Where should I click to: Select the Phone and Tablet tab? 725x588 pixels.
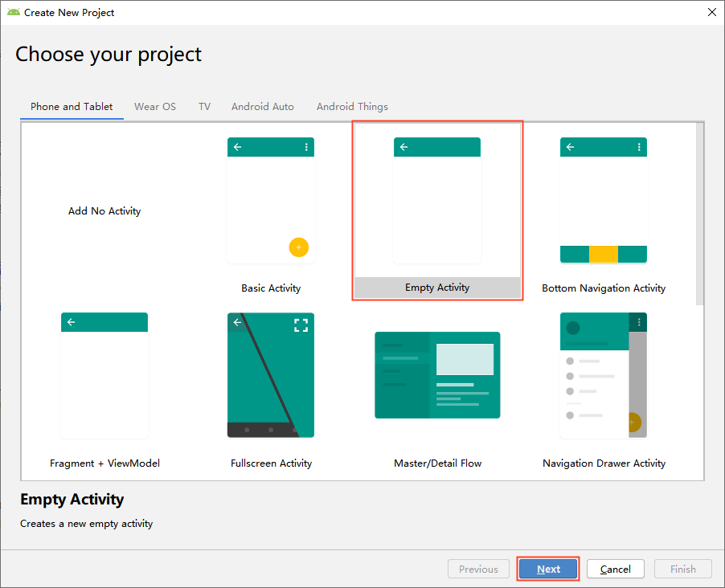[x=72, y=107]
